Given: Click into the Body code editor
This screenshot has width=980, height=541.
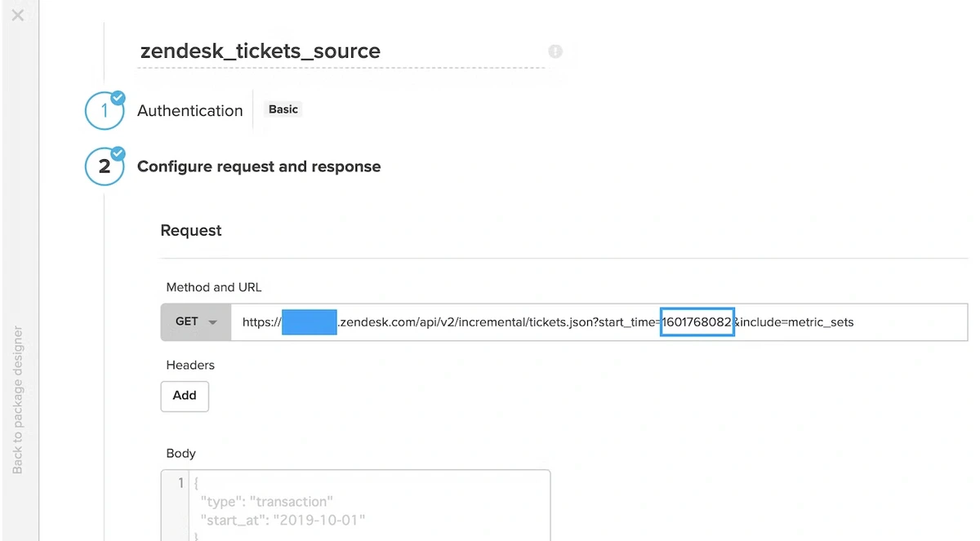Looking at the screenshot, I should coord(355,505).
